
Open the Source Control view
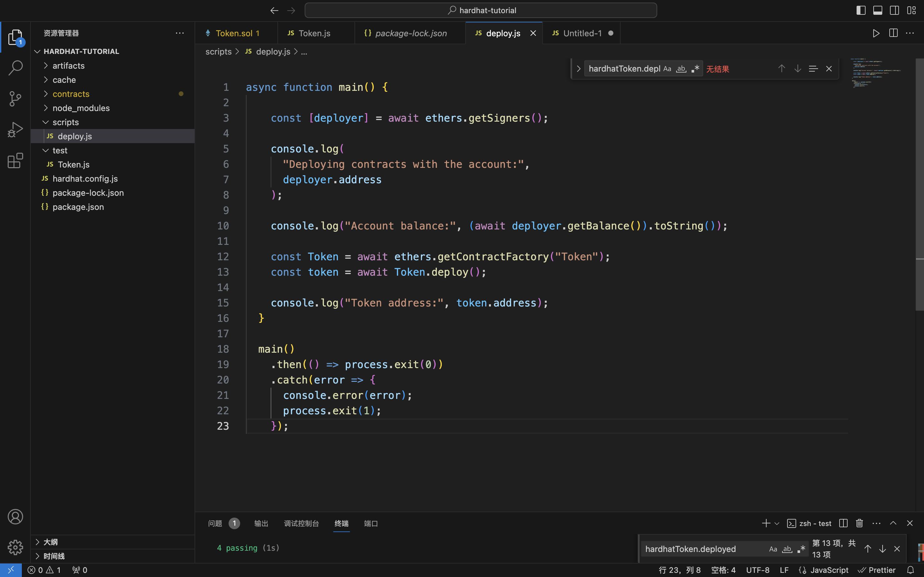point(15,99)
